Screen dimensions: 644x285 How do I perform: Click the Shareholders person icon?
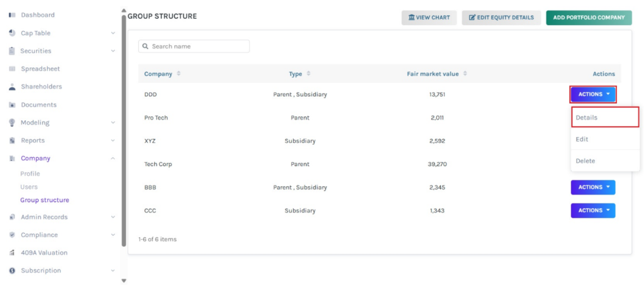click(x=12, y=87)
